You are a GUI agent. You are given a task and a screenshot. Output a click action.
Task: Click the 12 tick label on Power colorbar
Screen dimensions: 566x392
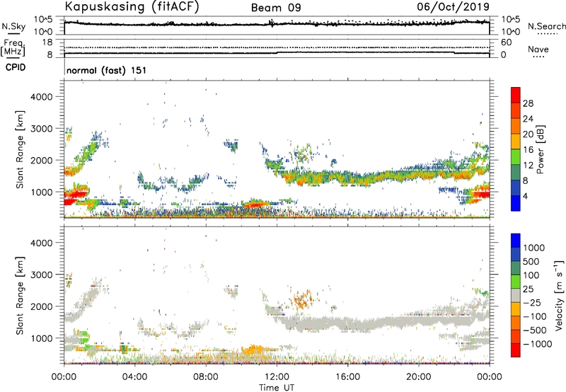pos(528,166)
